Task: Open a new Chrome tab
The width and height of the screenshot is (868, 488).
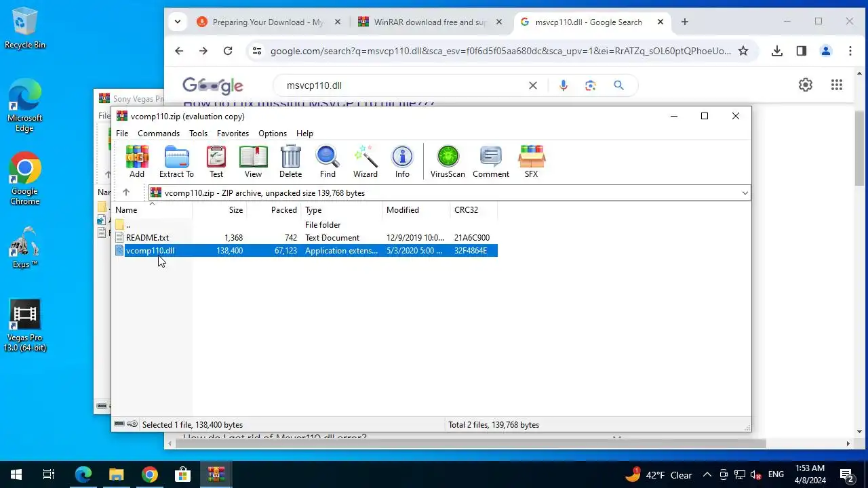Action: pos(685,22)
